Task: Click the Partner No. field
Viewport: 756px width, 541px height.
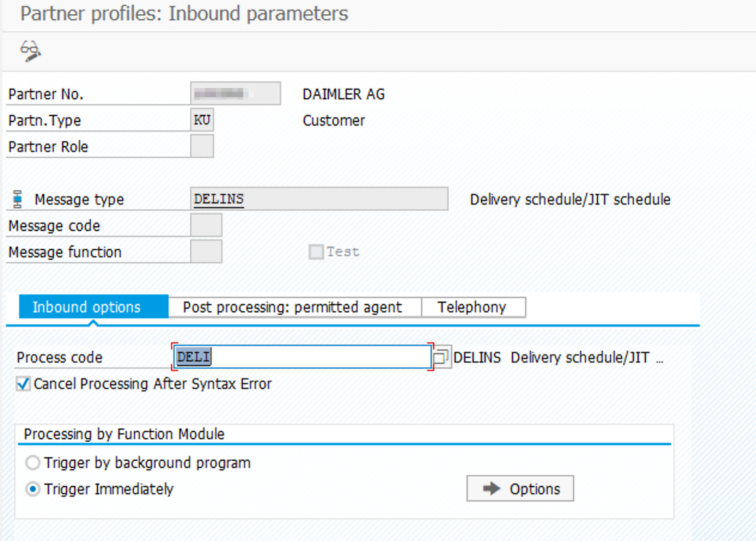Action: click(x=236, y=94)
